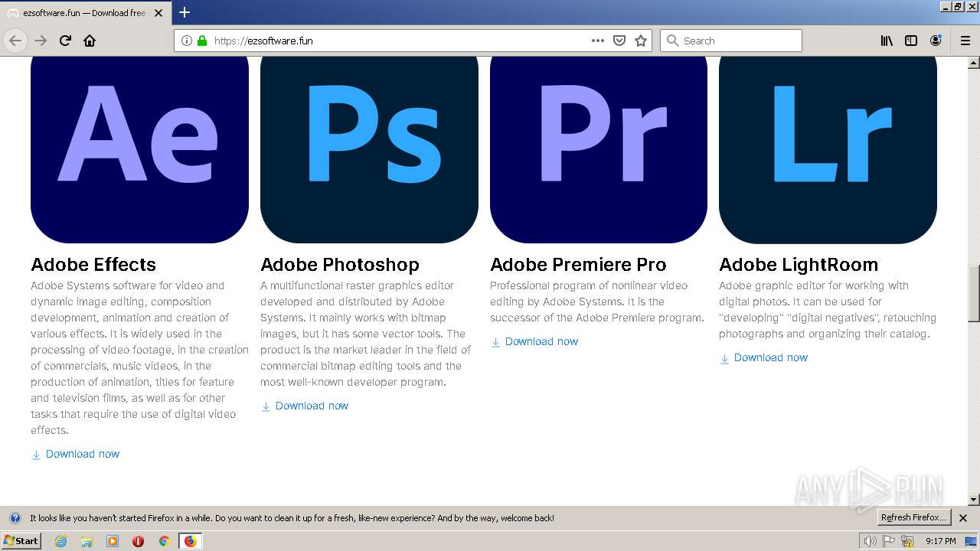980x551 pixels.
Task: Select the ezsoftware.fun browser tab
Action: (x=85, y=13)
